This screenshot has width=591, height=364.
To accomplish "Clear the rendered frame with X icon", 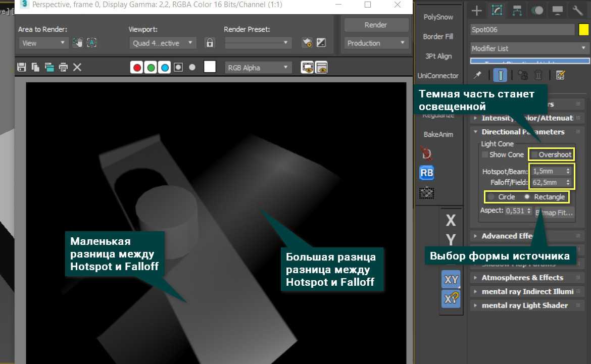I will coord(77,67).
